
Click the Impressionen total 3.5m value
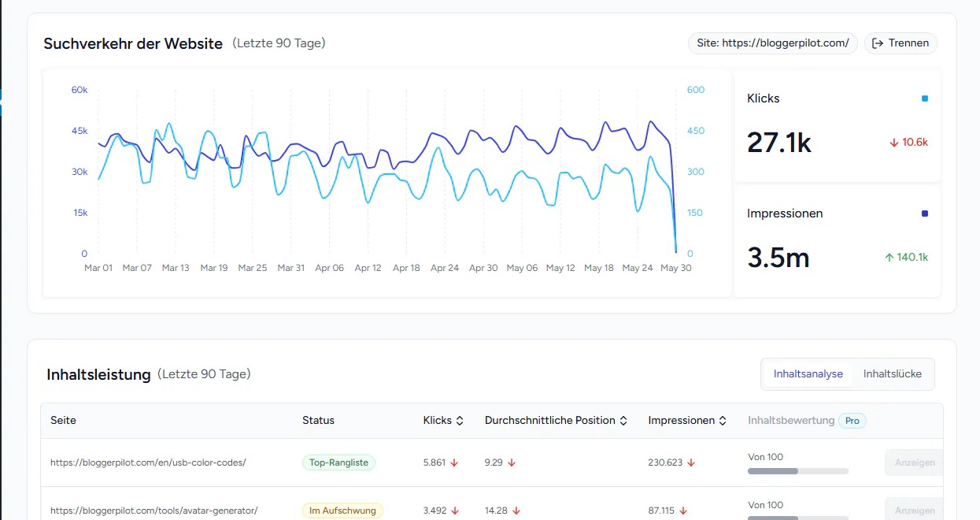778,258
